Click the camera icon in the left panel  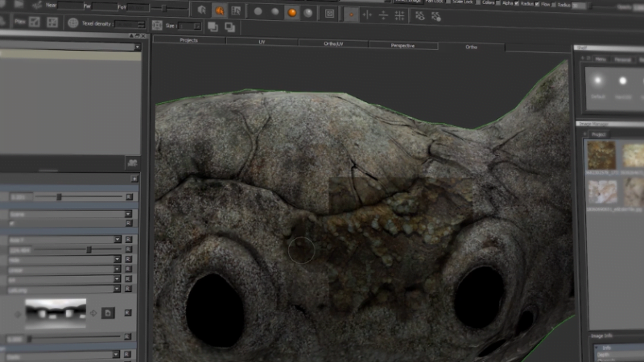pos(132,162)
